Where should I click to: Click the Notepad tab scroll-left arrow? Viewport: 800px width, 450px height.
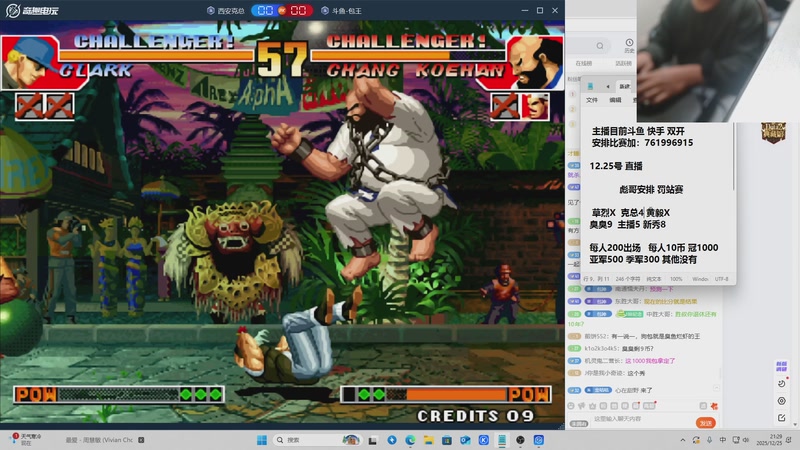[608, 86]
